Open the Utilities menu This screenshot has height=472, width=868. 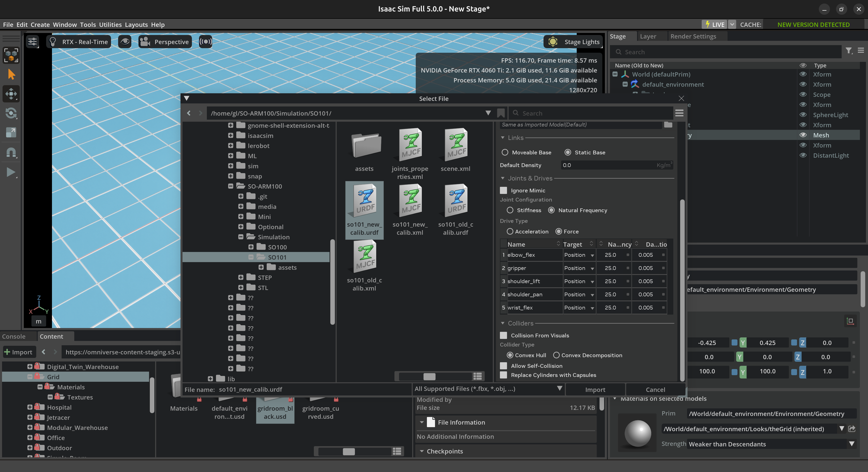pos(110,25)
